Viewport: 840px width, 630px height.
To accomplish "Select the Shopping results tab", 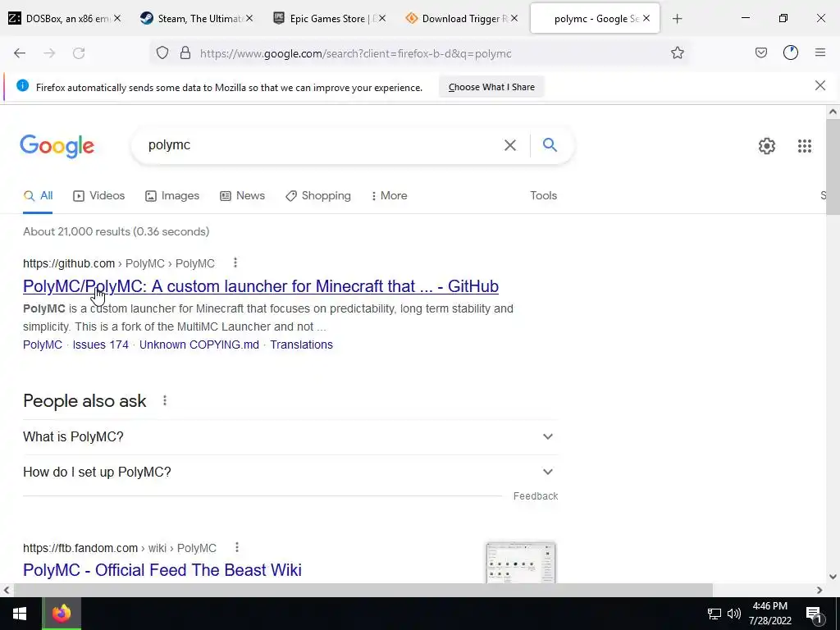I will (318, 196).
